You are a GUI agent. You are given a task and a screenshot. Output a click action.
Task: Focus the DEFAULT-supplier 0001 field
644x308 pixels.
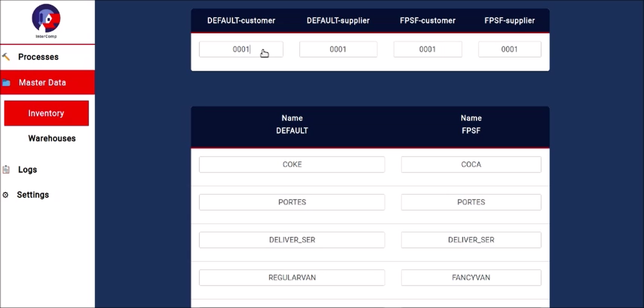[x=338, y=49]
